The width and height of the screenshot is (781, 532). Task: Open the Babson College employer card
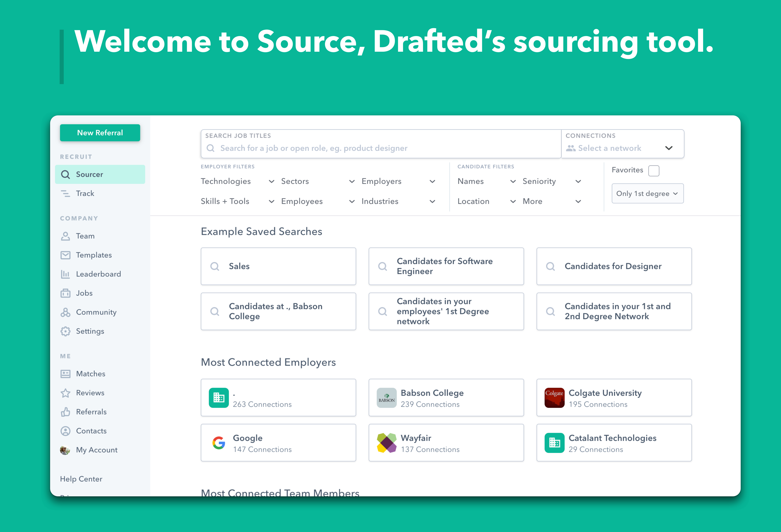[446, 398]
